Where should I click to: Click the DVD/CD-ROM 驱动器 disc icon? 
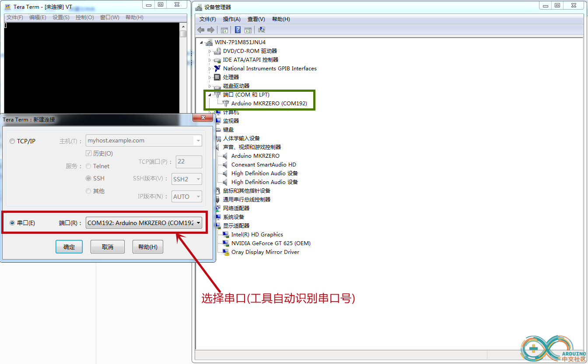(x=217, y=51)
